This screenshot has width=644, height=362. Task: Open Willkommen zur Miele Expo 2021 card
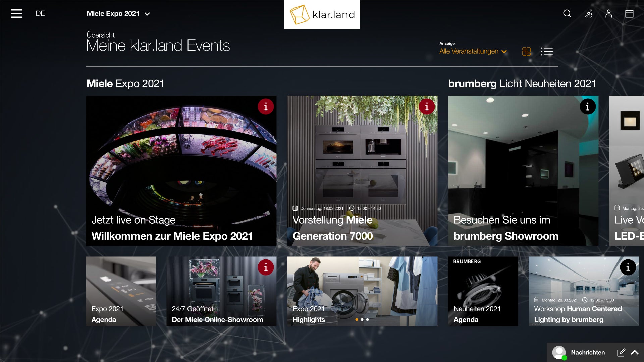[181, 171]
